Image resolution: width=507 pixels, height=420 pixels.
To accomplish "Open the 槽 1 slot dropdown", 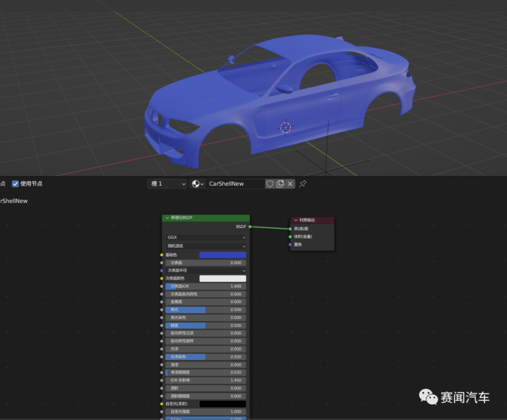I will [x=167, y=184].
